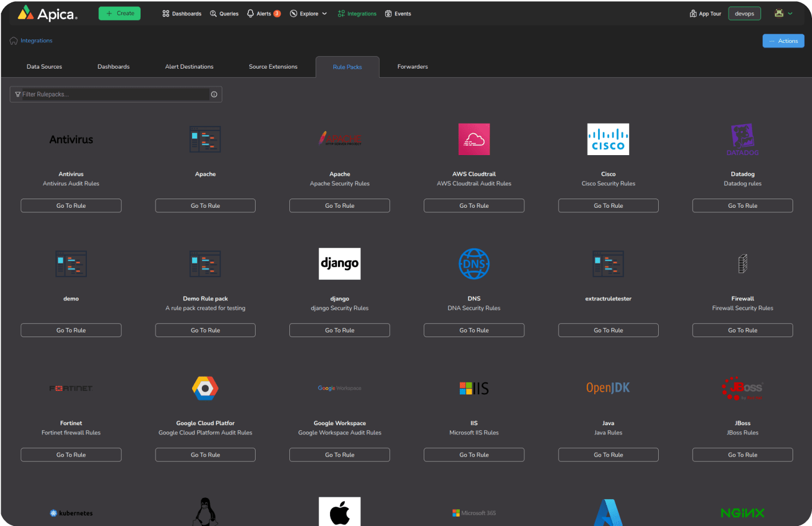812x526 pixels.
Task: Click the Microsoft 365 logo
Action: tap(474, 513)
